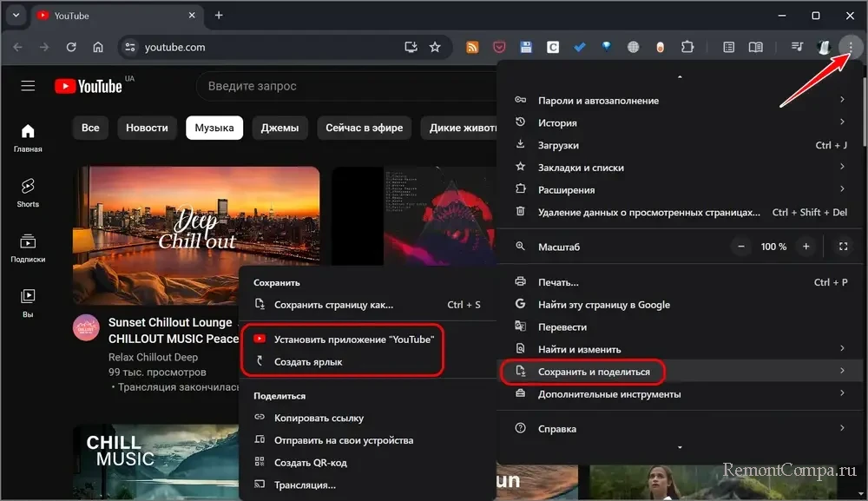Screen dimensions: 868x501
Task: Open site information icon beside youtube.com
Action: 130,47
